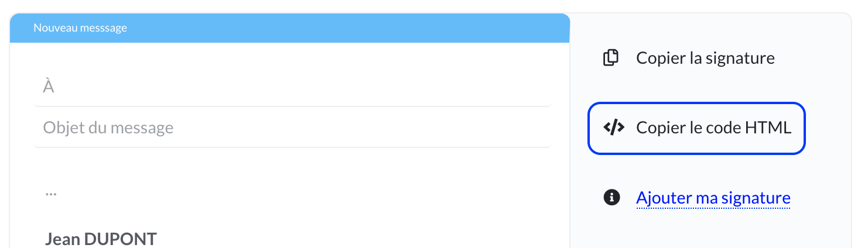The width and height of the screenshot is (868, 248).
Task: Click the info circle icon
Action: (x=611, y=198)
